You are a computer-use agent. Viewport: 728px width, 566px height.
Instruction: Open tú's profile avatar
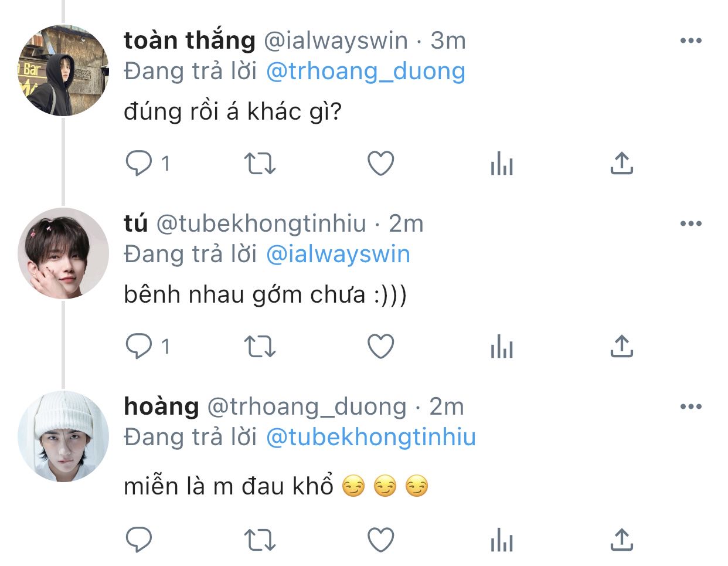pyautogui.click(x=63, y=253)
